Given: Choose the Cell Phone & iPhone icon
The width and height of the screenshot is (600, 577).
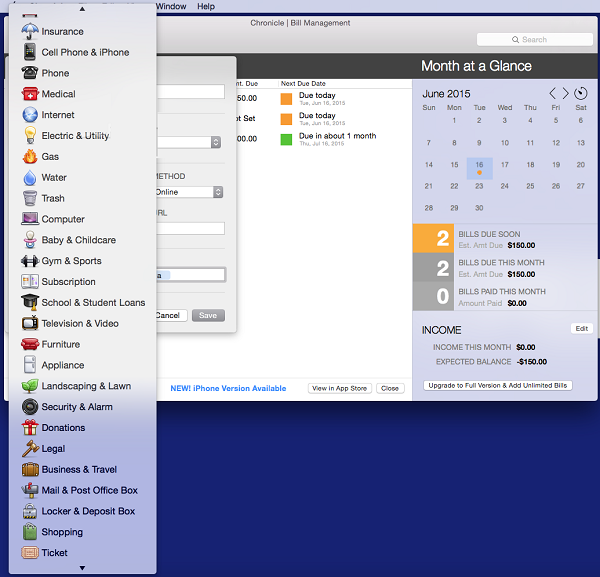Looking at the screenshot, I should 30,52.
